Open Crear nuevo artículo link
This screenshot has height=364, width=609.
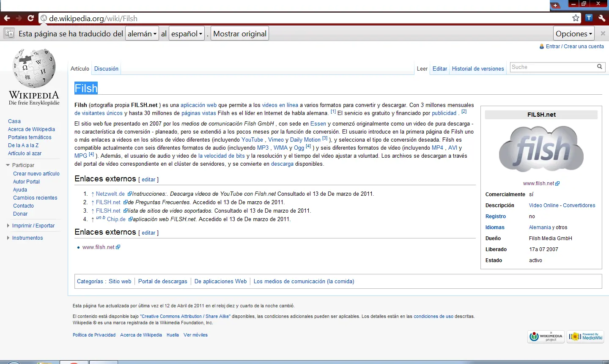point(36,174)
